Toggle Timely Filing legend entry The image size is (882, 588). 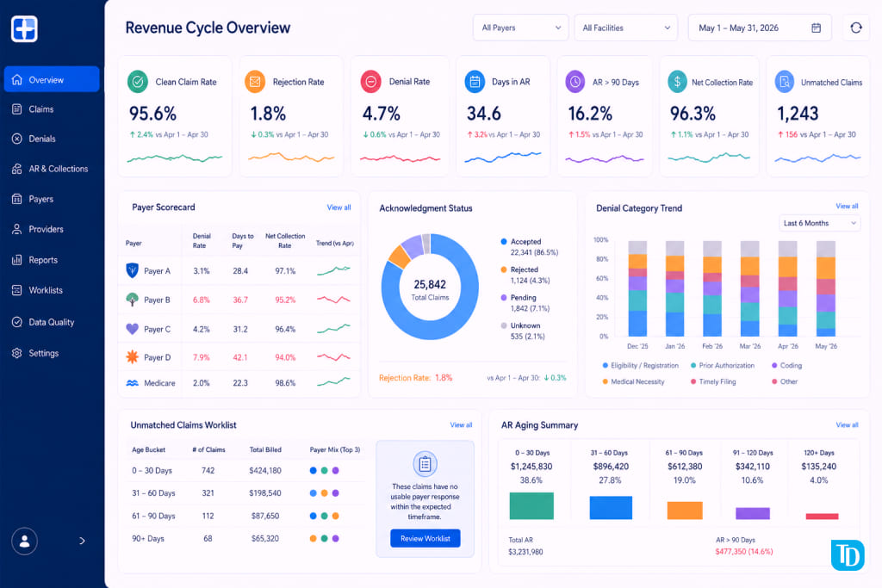[x=713, y=381]
